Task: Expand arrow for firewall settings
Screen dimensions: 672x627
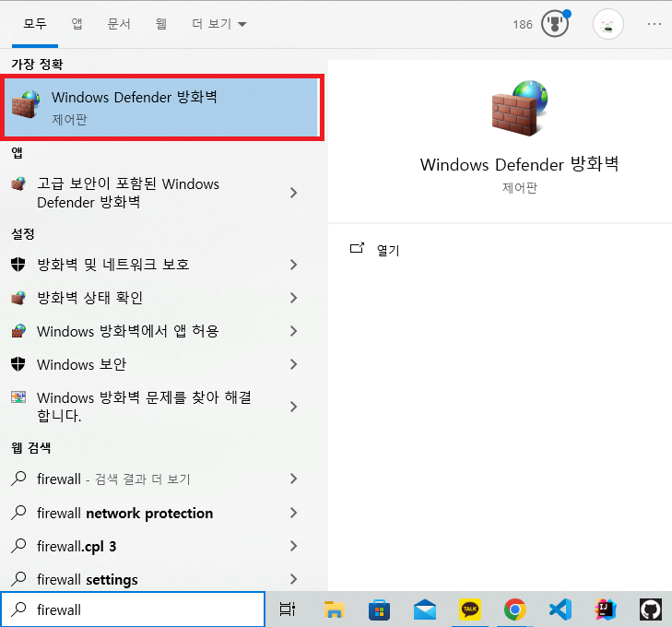Action: [x=293, y=579]
